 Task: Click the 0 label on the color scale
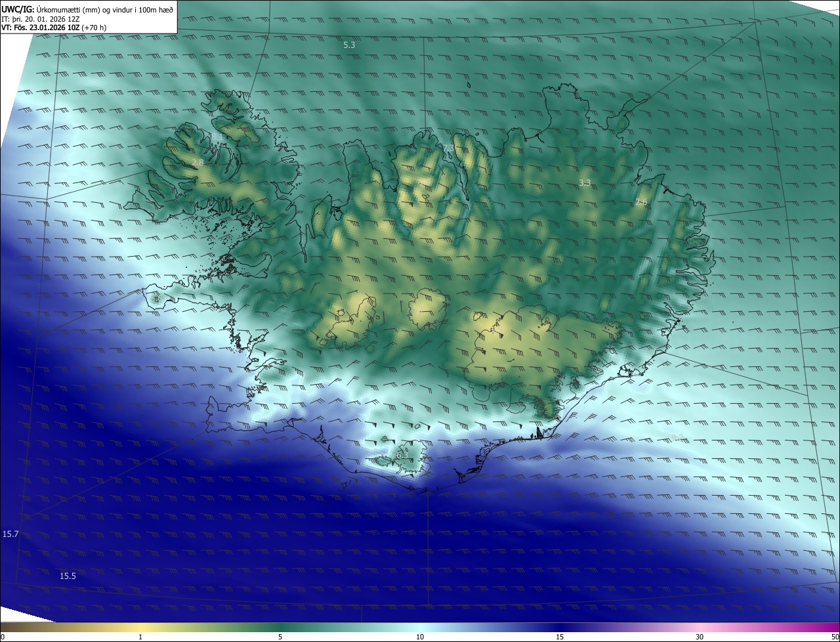(x=3, y=637)
